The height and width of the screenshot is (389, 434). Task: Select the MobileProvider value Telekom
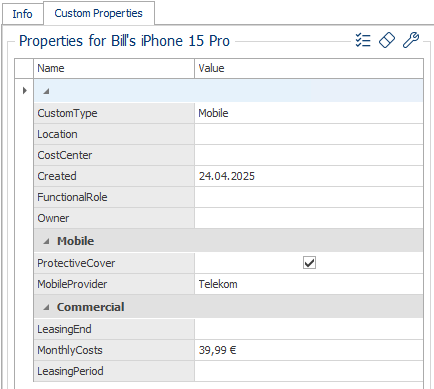(218, 284)
